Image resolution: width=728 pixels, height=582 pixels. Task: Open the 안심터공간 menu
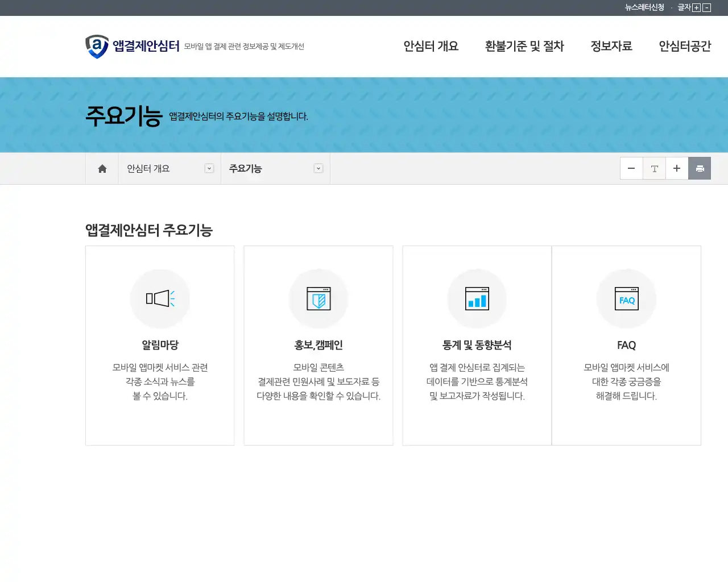tap(685, 47)
